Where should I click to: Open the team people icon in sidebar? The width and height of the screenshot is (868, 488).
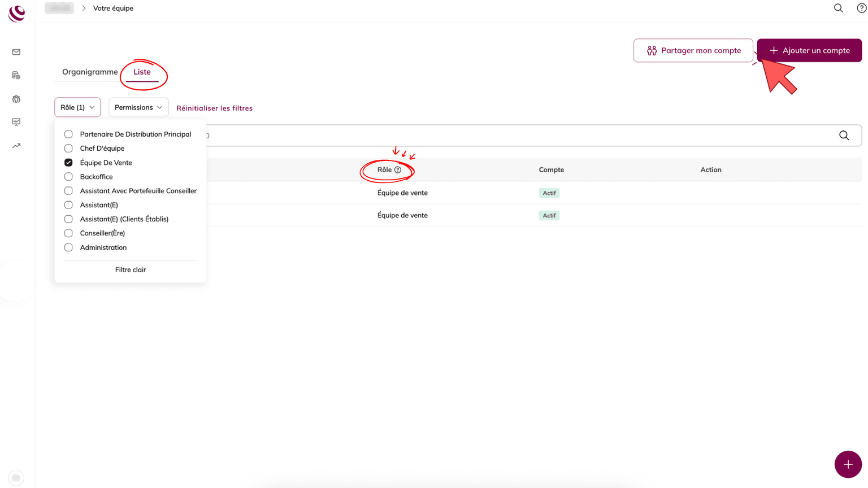click(x=16, y=99)
